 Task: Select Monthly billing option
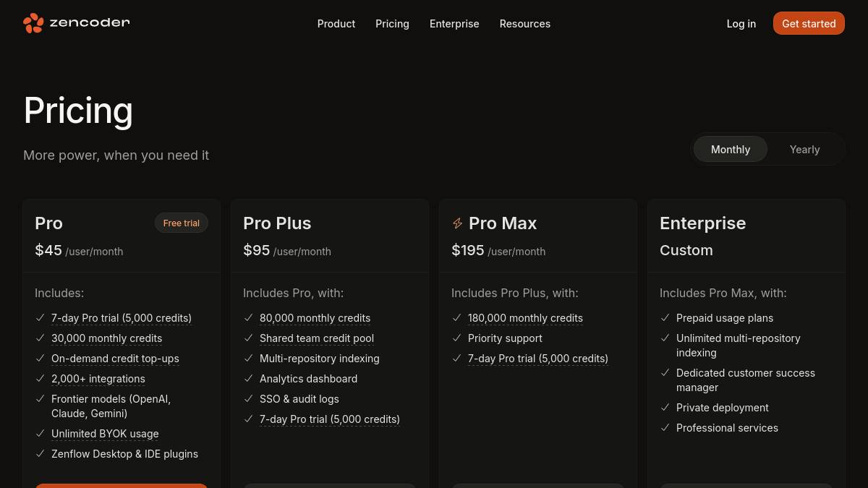[731, 149]
